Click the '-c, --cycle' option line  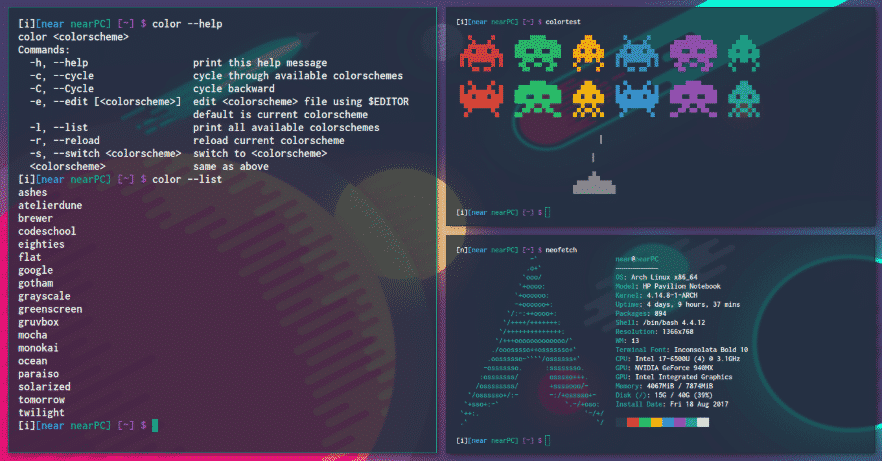pyautogui.click(x=217, y=75)
